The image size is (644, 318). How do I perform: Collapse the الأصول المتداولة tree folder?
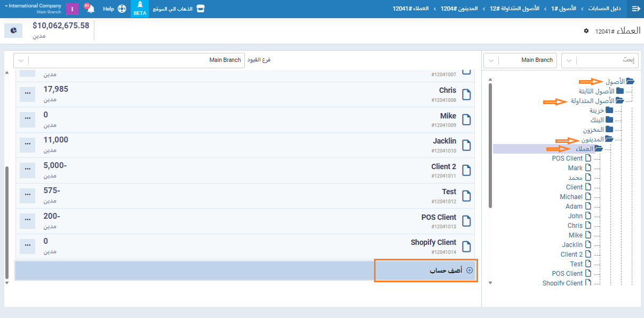tap(619, 101)
